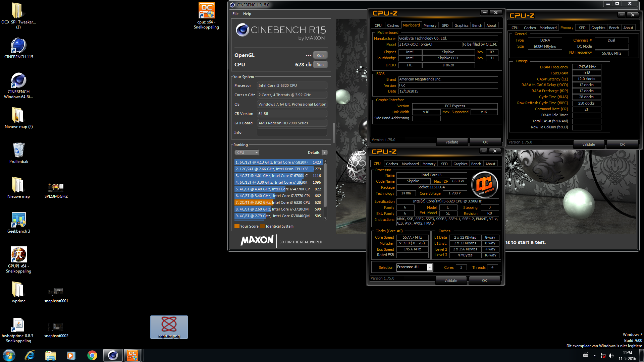644x362 pixels.
Task: Open snaphsot0001 image file
Action: (x=56, y=295)
